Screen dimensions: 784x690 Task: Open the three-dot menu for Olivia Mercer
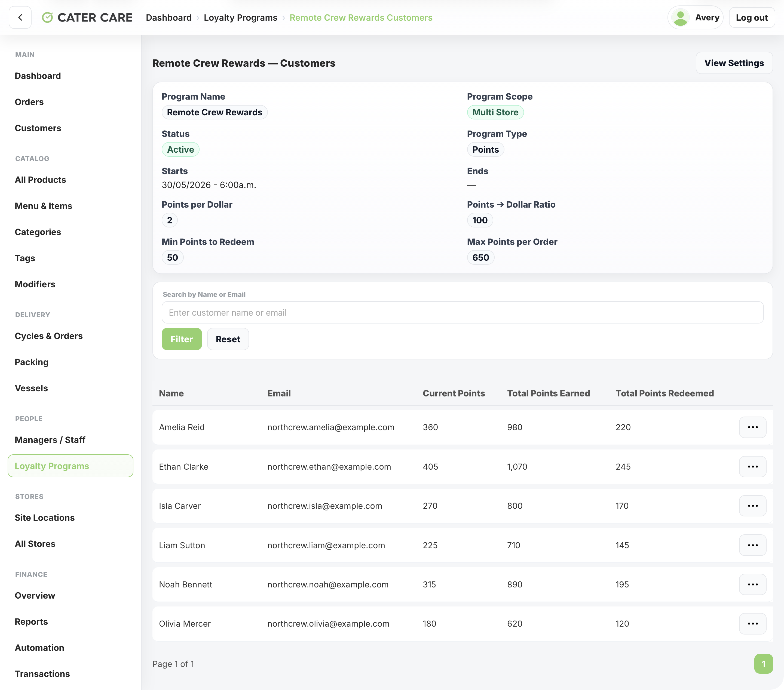coord(752,624)
